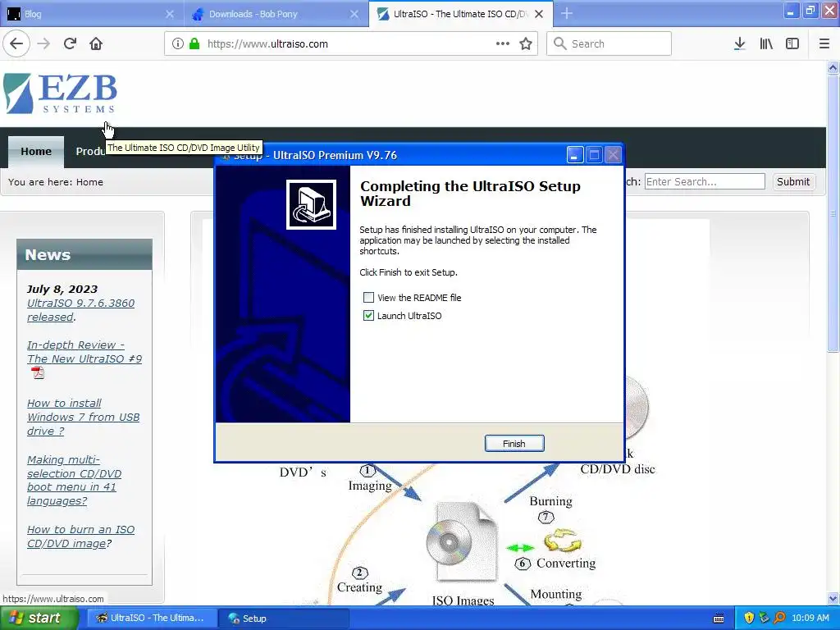Click the News panel heading
The width and height of the screenshot is (840, 630).
[84, 254]
